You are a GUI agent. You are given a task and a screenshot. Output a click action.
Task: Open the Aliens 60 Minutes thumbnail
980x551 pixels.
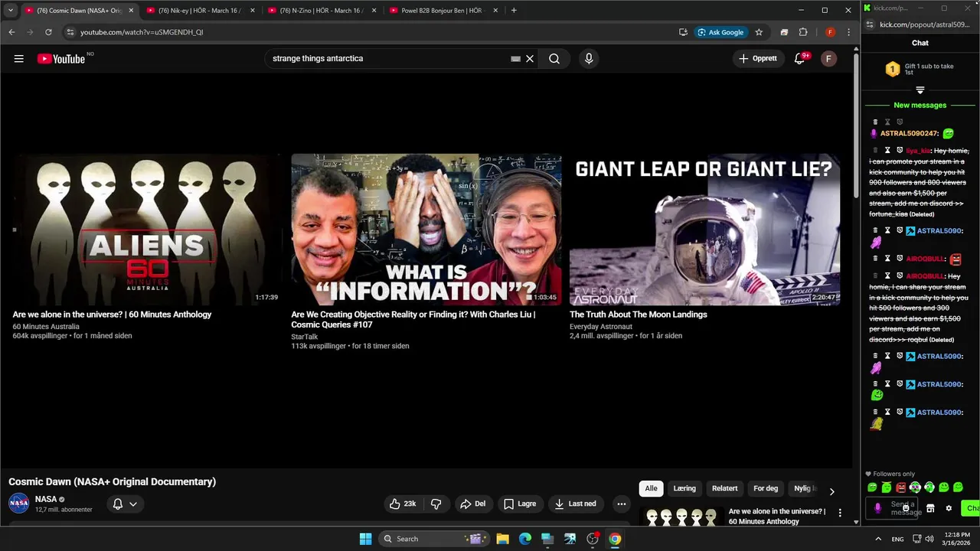click(x=146, y=230)
